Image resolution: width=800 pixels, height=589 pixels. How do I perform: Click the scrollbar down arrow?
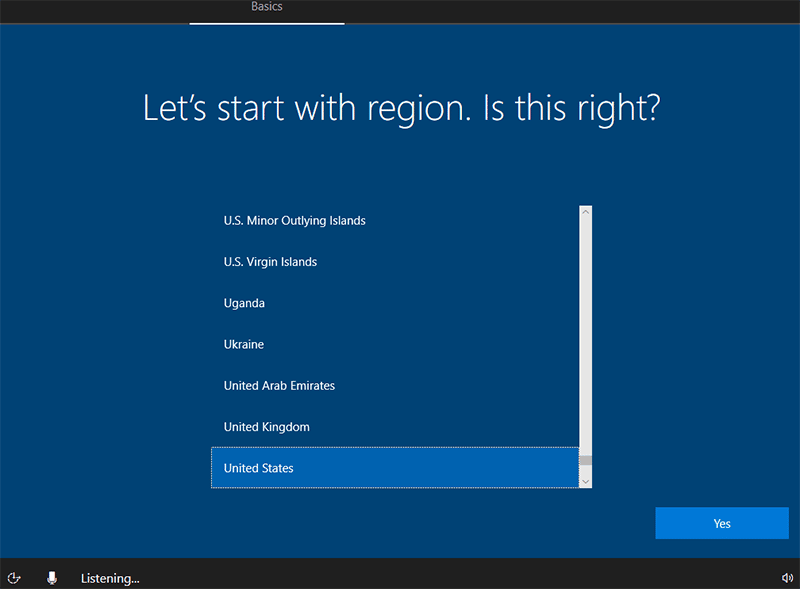(584, 483)
